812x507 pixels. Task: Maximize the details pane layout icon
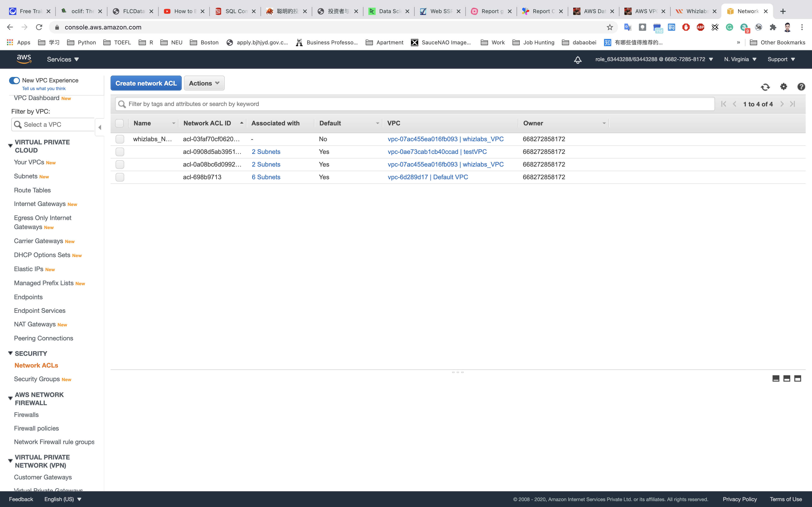coord(797,379)
